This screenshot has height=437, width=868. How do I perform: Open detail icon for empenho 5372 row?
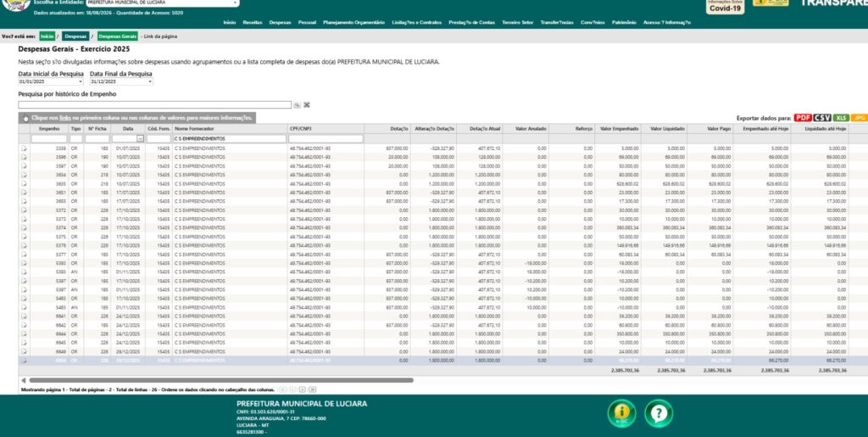24,210
